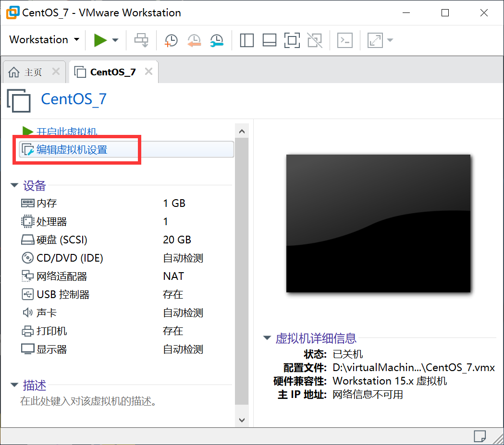Click the virtual machine screen preview
The width and height of the screenshot is (504, 445).
[x=378, y=224]
